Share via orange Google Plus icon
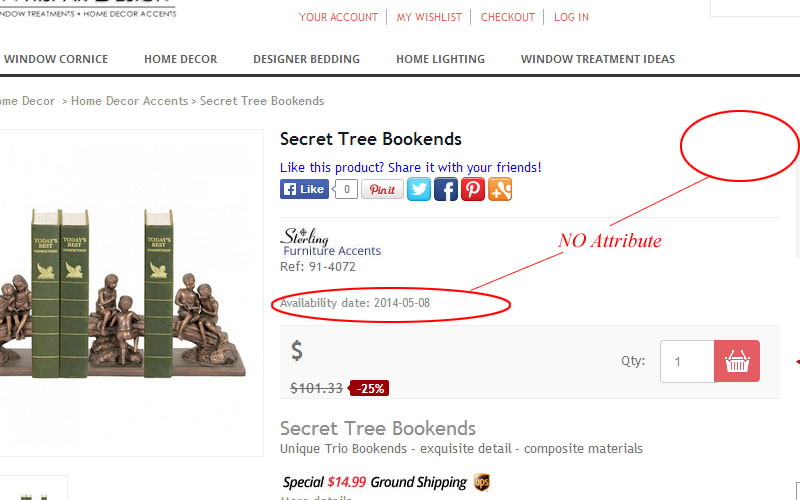 [500, 189]
